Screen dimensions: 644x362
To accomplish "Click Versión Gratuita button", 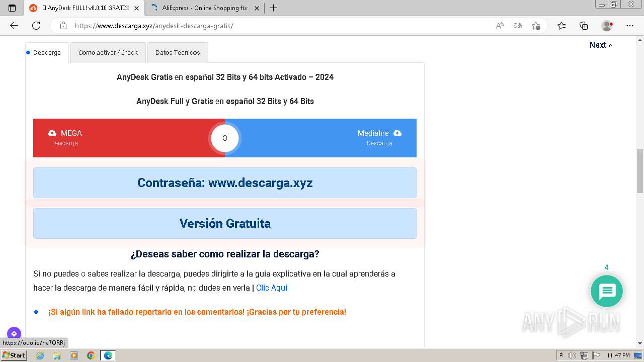I will pyautogui.click(x=225, y=223).
